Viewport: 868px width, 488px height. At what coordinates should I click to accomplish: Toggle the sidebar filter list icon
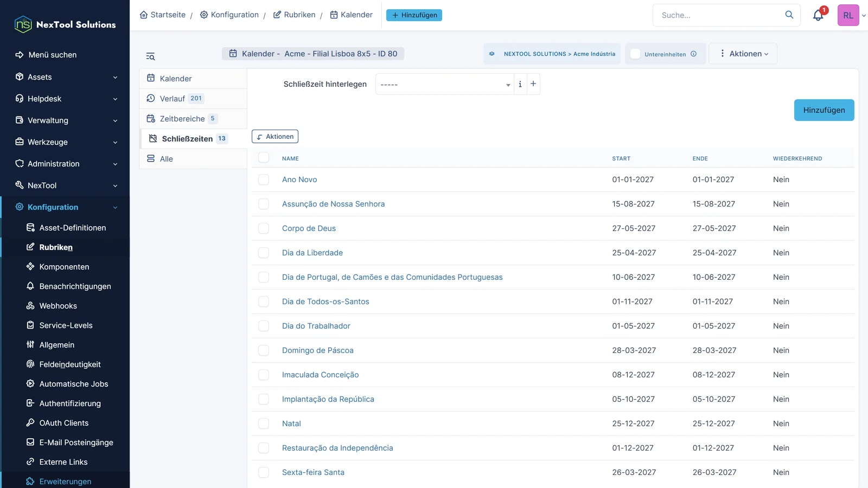click(x=150, y=56)
